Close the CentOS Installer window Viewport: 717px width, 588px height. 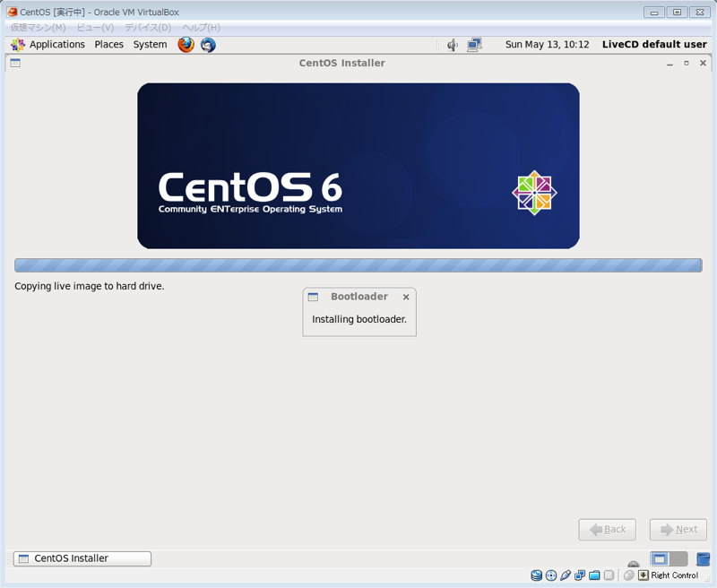point(704,63)
